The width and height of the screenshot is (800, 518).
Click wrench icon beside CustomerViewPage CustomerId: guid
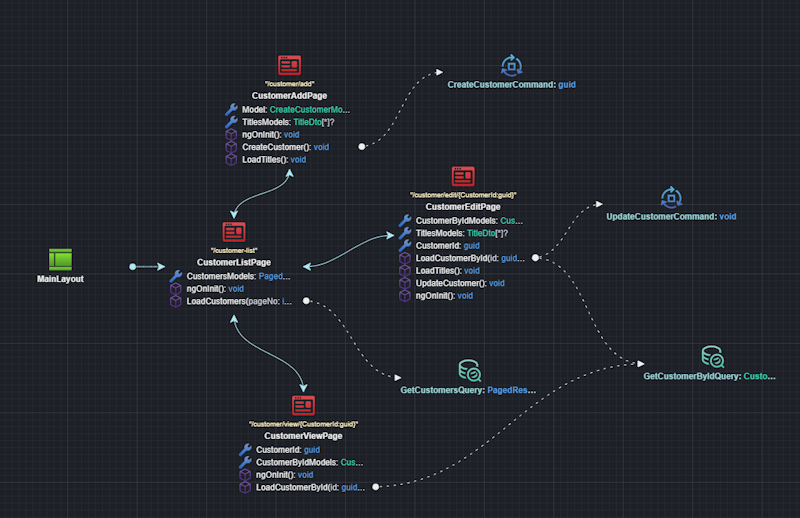(245, 450)
